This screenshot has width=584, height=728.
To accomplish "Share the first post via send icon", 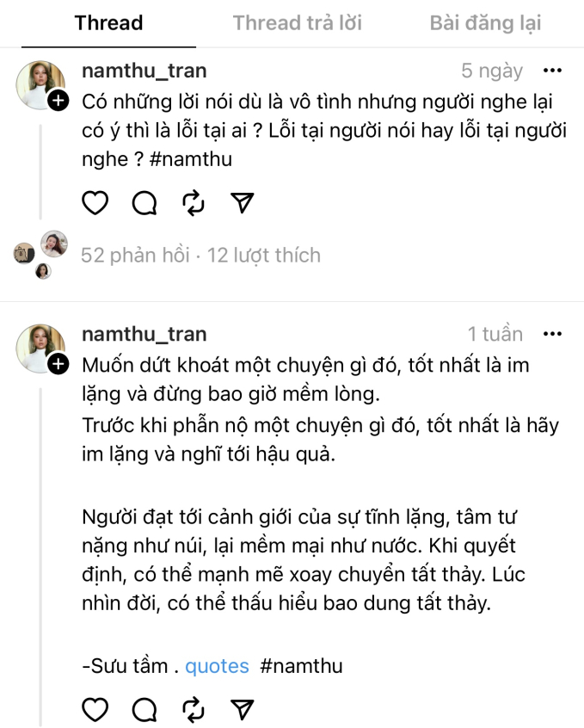I will click(x=243, y=202).
